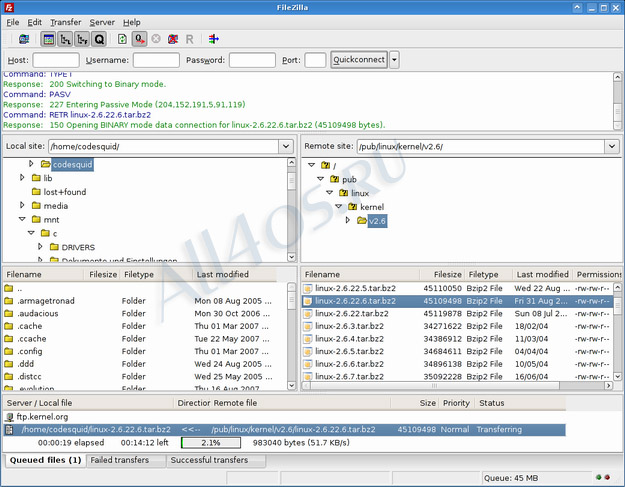The height and width of the screenshot is (487, 625).
Task: Expand the v2.6 folder in remote tree
Action: 348,220
